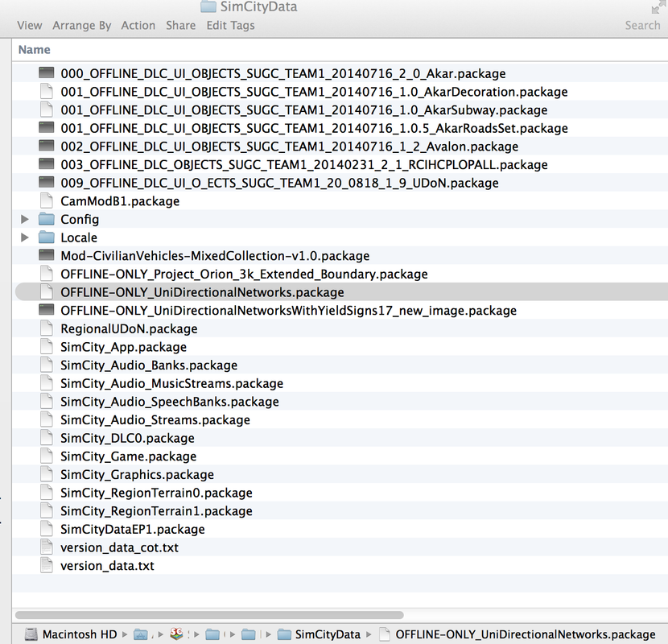Click the SimCityData window title
This screenshot has width=668, height=644.
(258, 6)
